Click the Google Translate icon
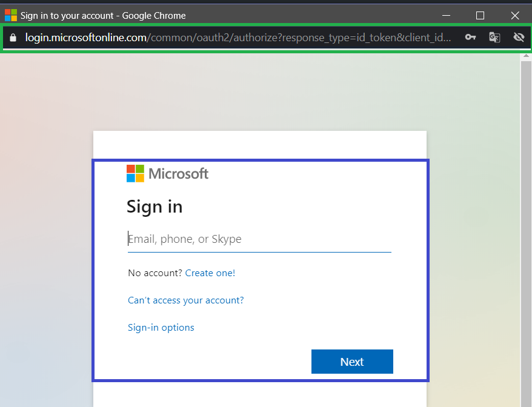The width and height of the screenshot is (532, 407). coord(494,37)
